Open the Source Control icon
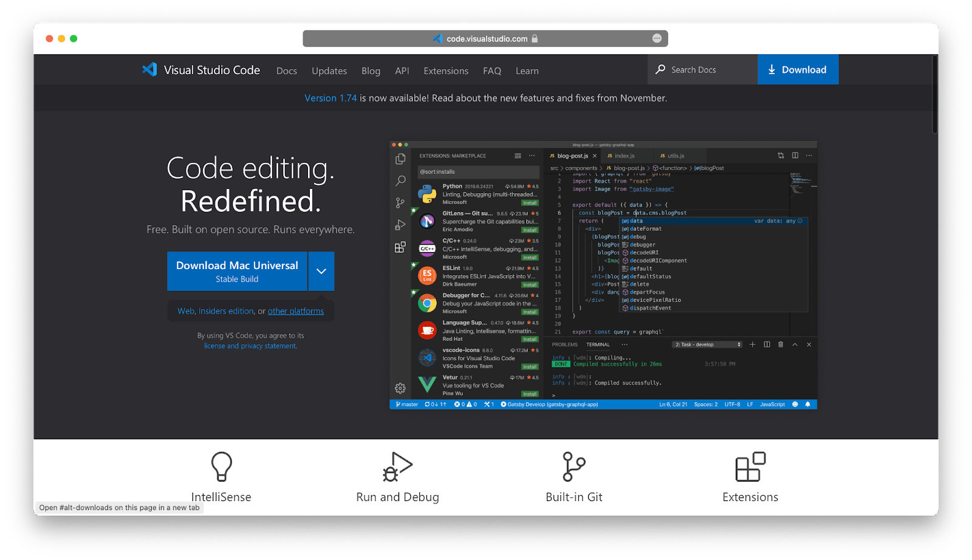Screen dimensions: 972x560 (400, 202)
